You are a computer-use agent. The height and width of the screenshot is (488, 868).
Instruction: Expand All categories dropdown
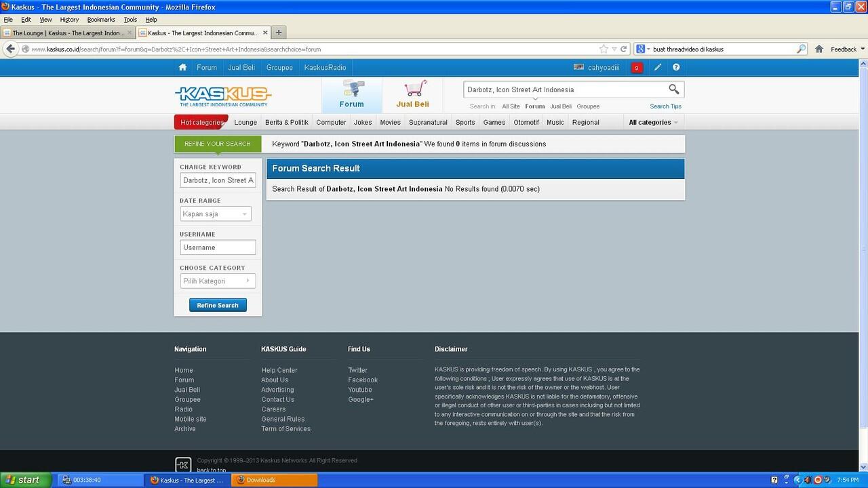[x=653, y=122]
